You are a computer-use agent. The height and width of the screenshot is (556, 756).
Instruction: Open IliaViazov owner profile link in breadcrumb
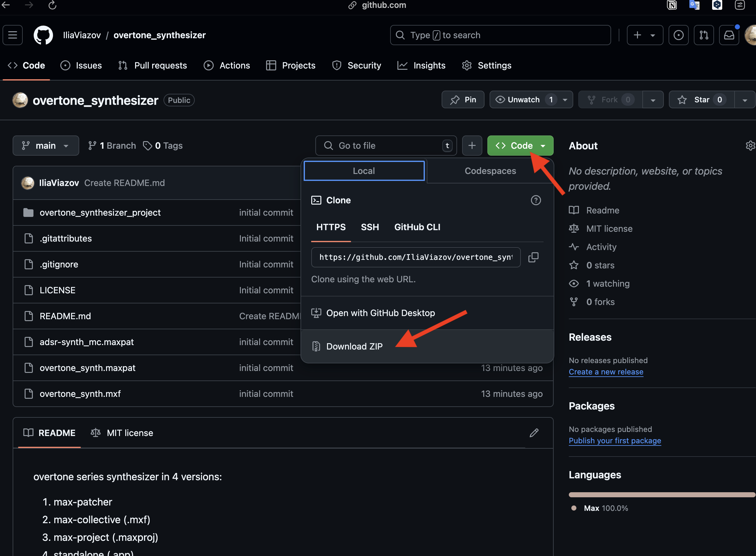click(x=82, y=35)
